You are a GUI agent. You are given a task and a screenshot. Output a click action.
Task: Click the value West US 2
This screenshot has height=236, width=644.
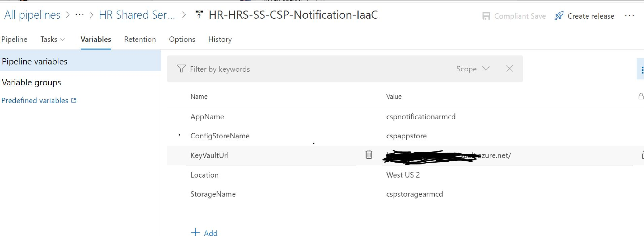[x=403, y=175]
